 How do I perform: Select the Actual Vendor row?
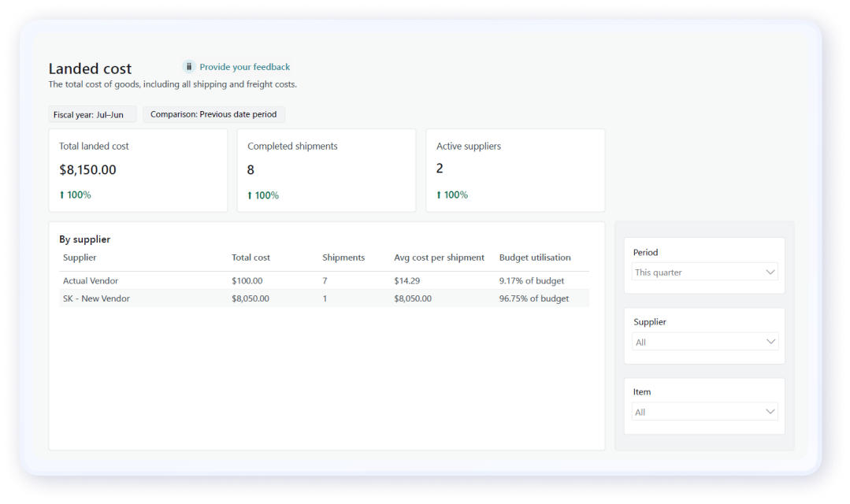[x=324, y=280]
